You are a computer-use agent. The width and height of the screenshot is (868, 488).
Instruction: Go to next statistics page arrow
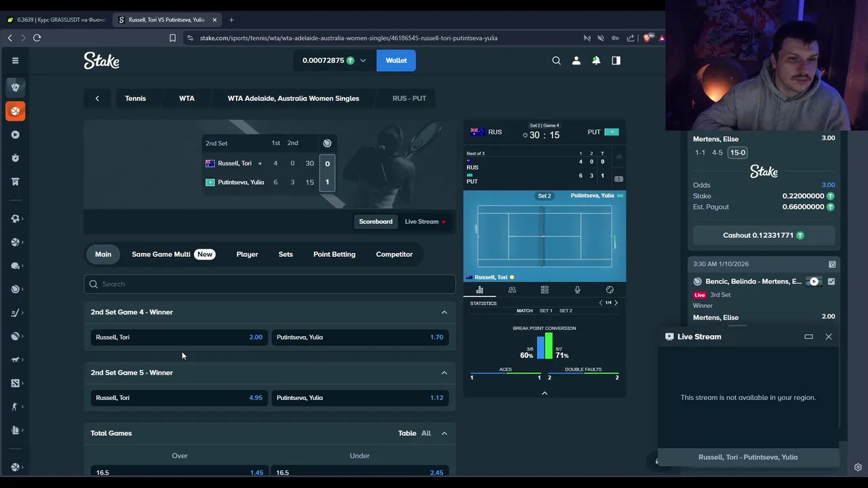616,302
